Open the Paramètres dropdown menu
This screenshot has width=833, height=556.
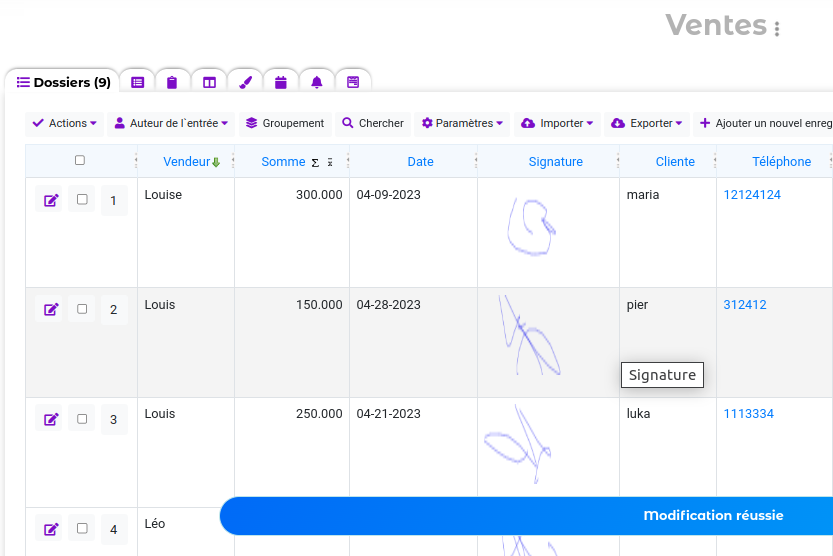pyautogui.click(x=462, y=123)
